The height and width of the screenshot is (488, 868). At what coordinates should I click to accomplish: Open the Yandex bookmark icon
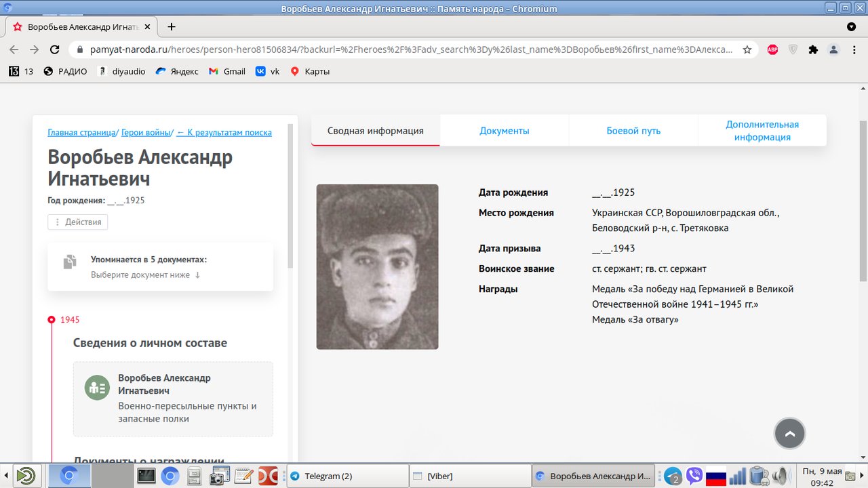tap(161, 70)
